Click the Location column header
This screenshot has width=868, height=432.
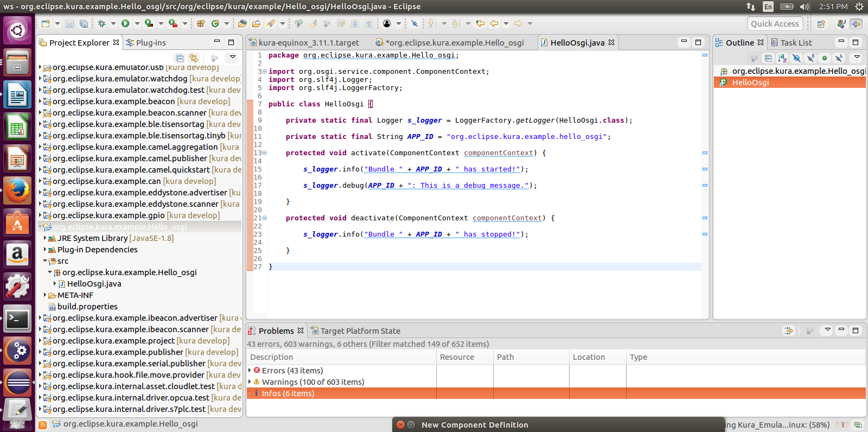click(598, 357)
